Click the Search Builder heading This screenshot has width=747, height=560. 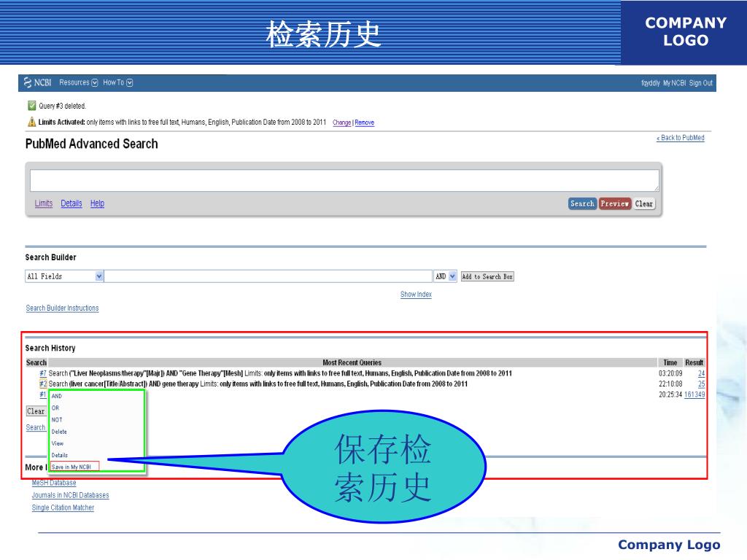click(50, 257)
